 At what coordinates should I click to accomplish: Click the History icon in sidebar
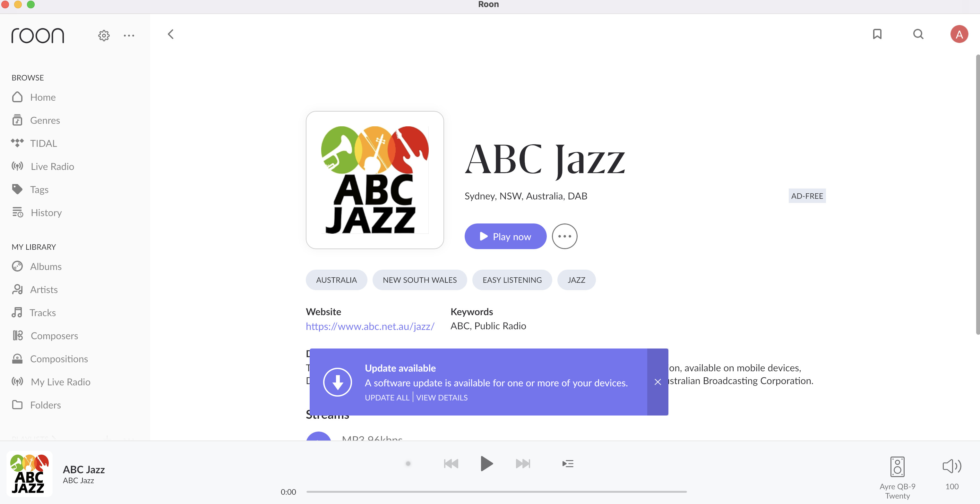click(18, 212)
